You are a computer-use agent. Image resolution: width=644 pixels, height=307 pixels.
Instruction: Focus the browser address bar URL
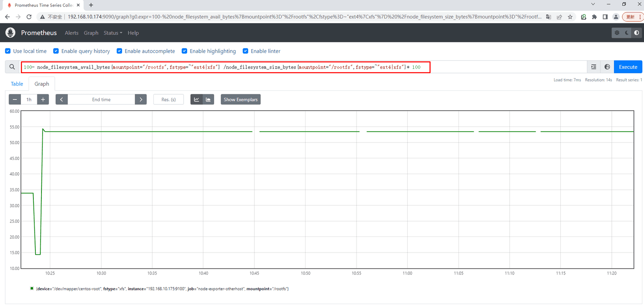[305, 17]
